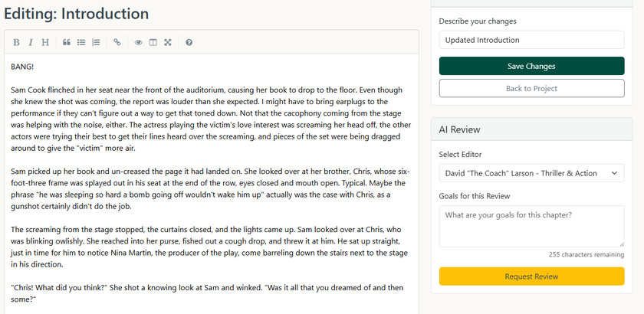The height and width of the screenshot is (314, 644).
Task: Open the Select Editor dropdown
Action: 531,174
